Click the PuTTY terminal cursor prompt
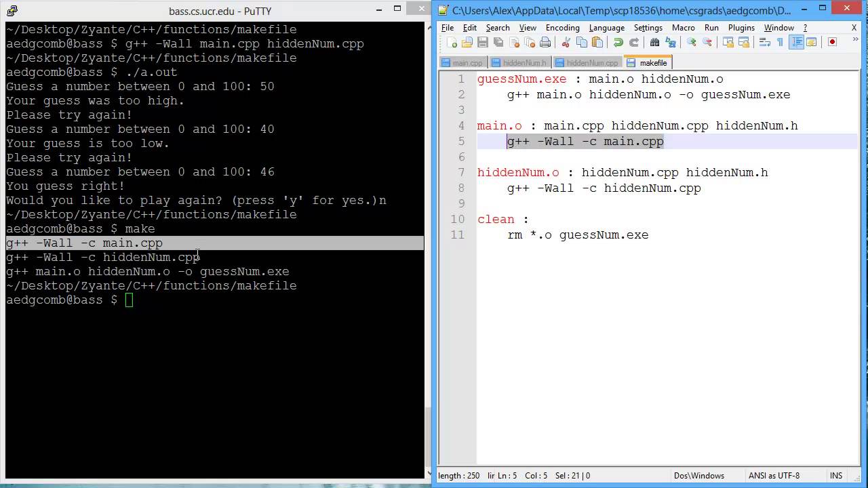 pyautogui.click(x=129, y=300)
